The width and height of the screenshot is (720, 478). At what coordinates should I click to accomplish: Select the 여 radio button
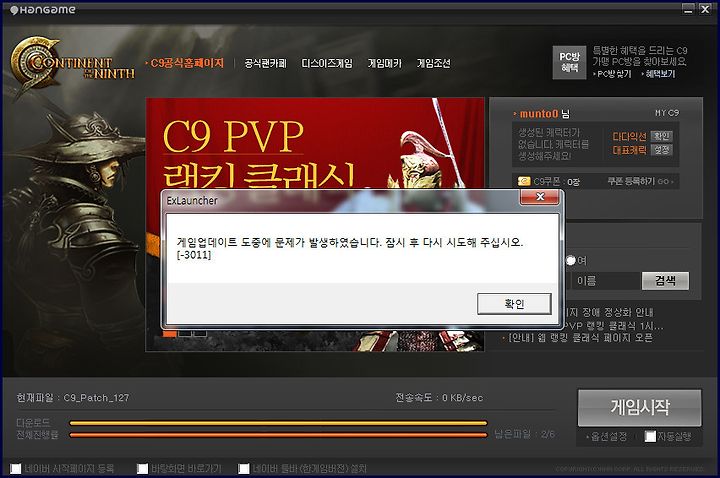pos(570,260)
